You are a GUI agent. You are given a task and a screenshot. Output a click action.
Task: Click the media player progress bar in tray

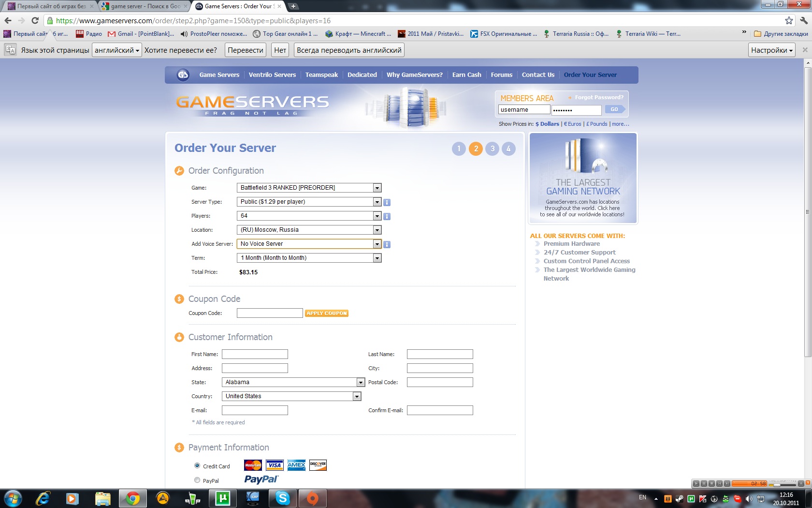coord(749,483)
